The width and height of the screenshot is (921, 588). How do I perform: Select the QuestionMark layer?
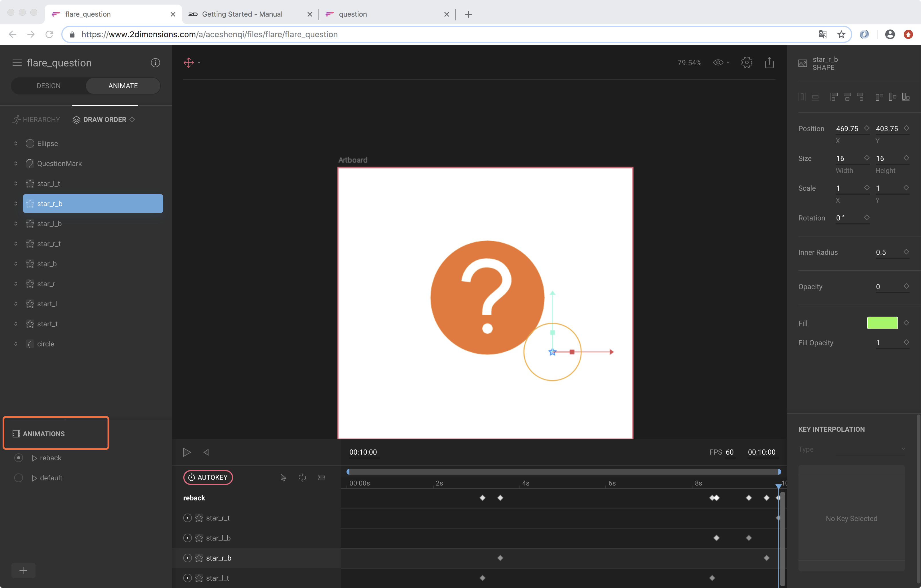pyautogui.click(x=59, y=164)
